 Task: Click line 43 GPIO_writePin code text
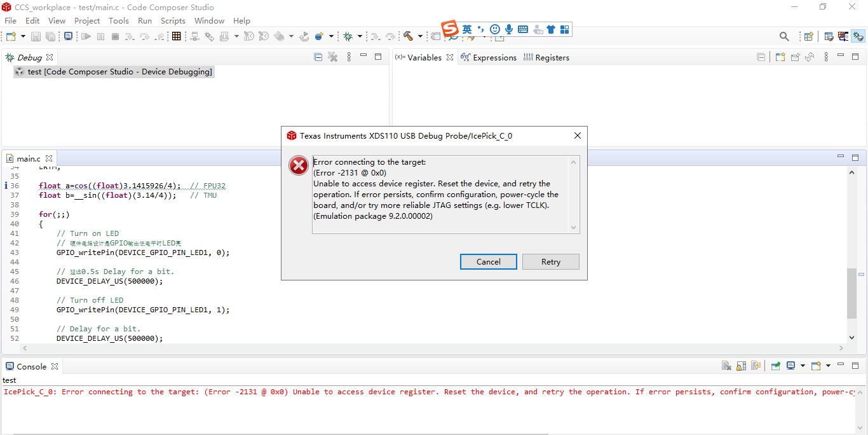click(143, 252)
